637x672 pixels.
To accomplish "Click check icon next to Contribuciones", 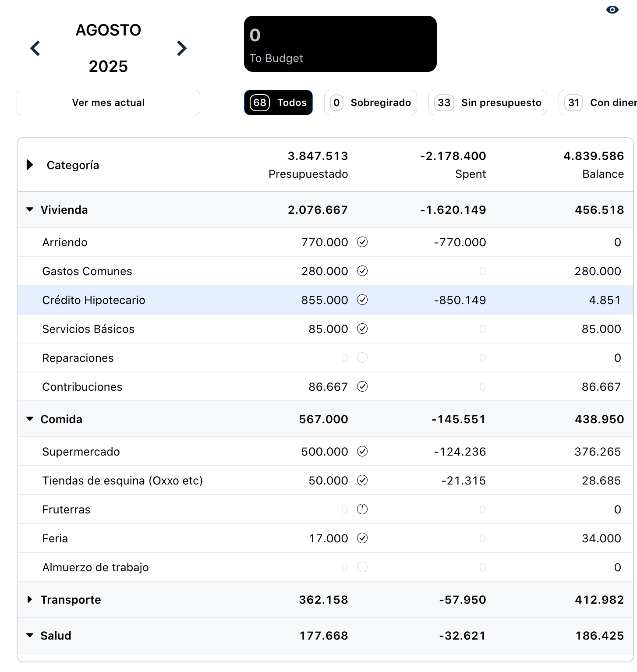I will point(362,386).
